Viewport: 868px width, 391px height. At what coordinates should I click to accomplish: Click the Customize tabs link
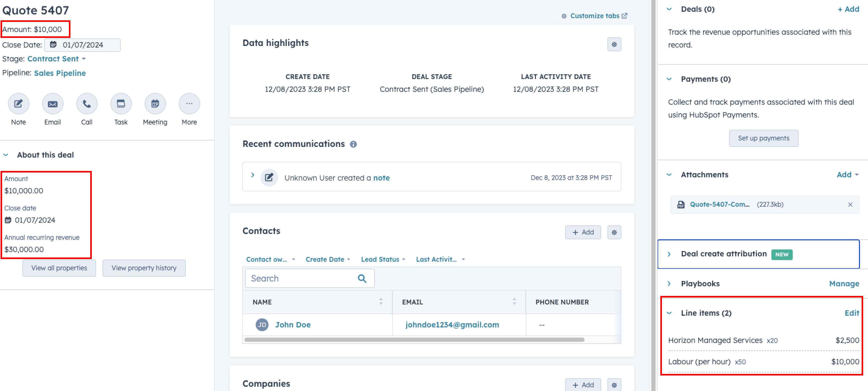click(594, 16)
